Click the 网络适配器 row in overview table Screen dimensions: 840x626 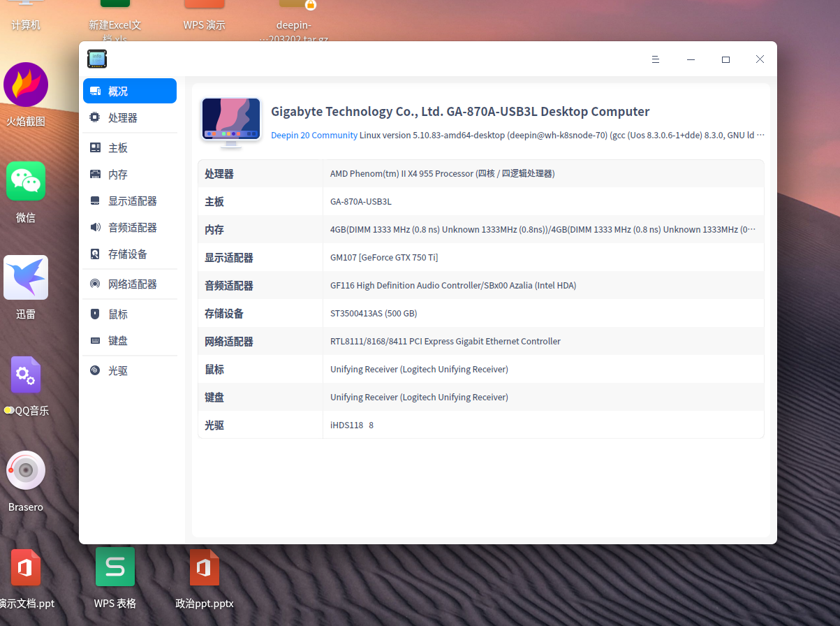480,342
